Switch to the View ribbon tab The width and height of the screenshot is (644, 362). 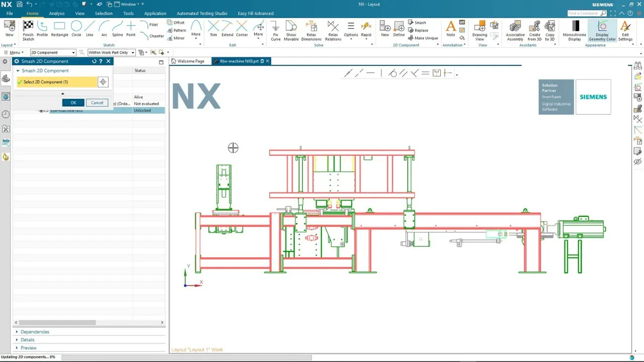[x=80, y=14]
